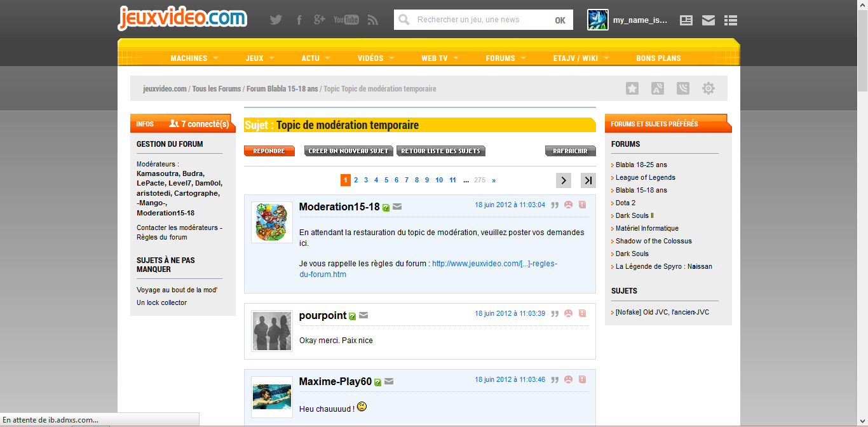
Task: Open League of Legends favorite forum
Action: 646,177
